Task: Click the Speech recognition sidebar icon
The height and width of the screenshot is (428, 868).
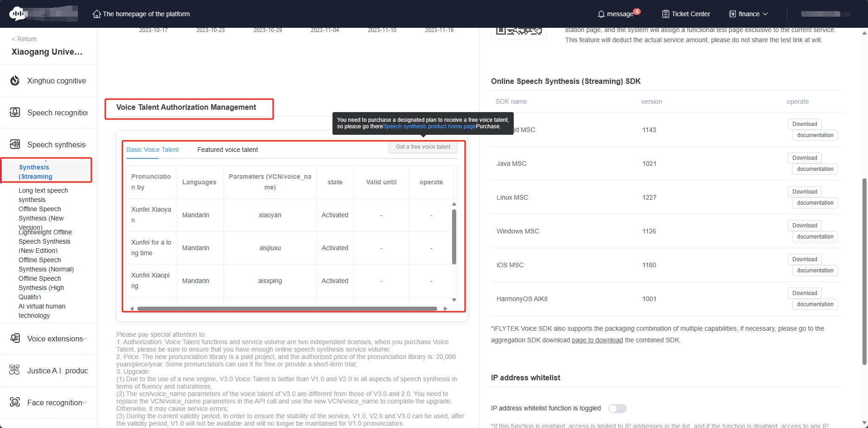Action: tap(15, 112)
